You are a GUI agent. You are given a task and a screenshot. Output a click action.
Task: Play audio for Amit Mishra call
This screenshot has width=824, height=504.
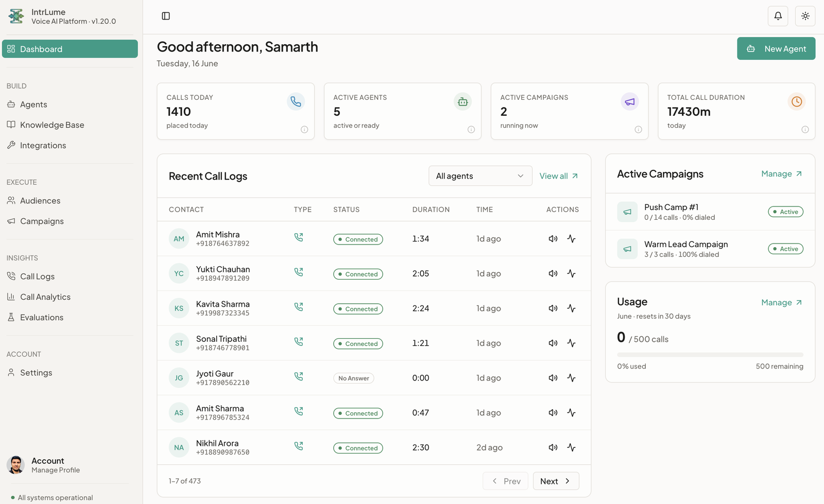pos(553,239)
